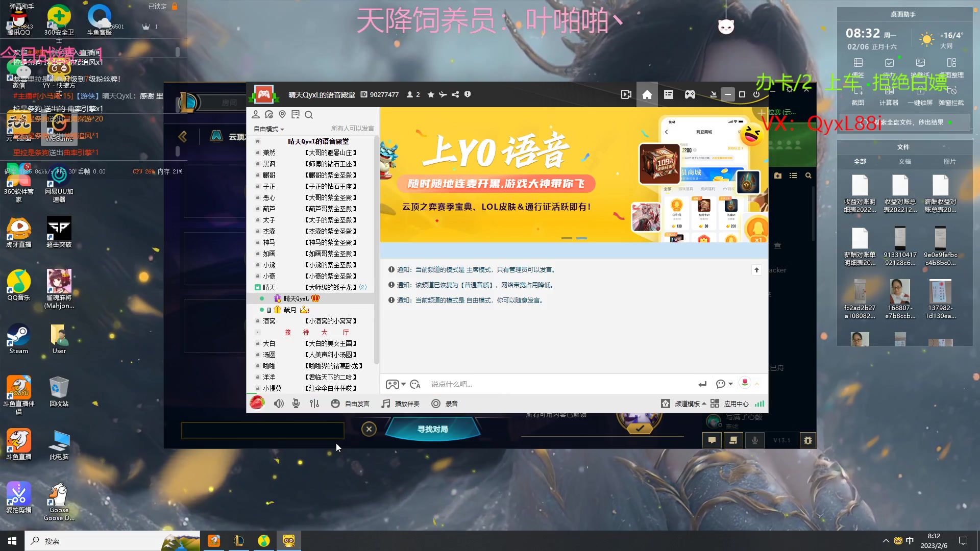Screen dimensions: 980x551
Task: Open Steam desktop shortcut
Action: [x=19, y=339]
